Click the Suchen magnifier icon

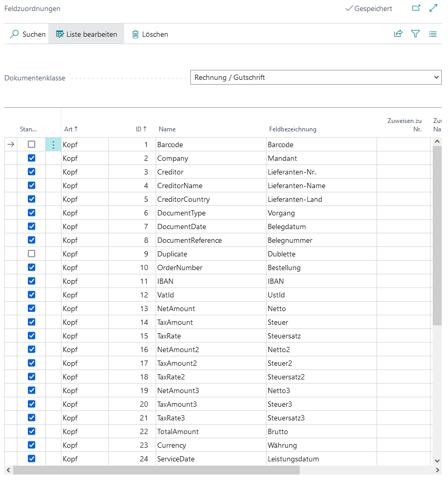pyautogui.click(x=15, y=34)
